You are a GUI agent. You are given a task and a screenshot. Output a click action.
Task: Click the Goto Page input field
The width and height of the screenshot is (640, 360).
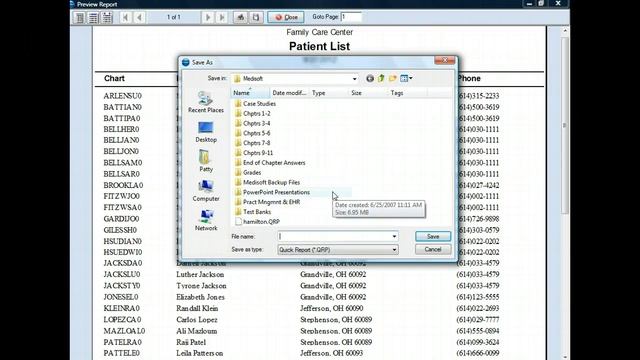(x=351, y=17)
